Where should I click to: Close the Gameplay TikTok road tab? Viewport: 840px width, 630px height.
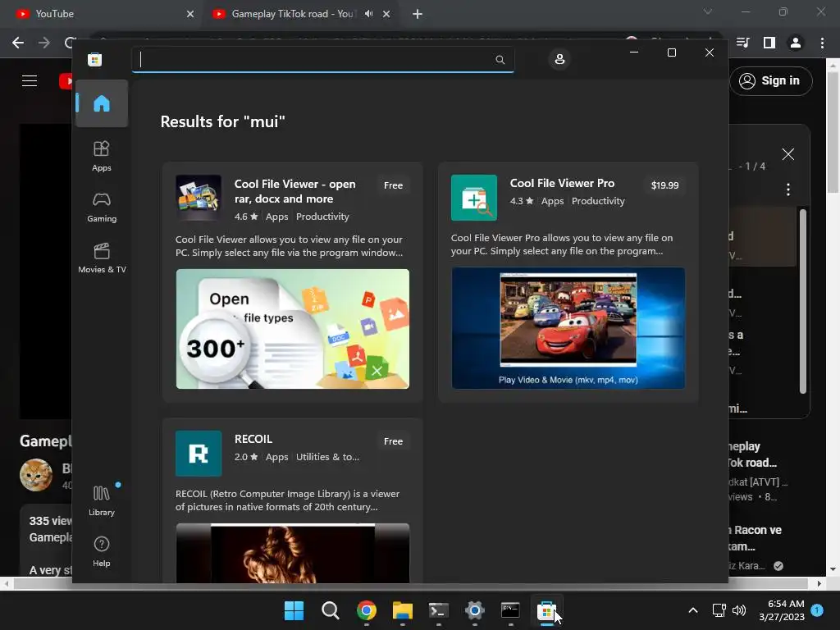point(386,14)
